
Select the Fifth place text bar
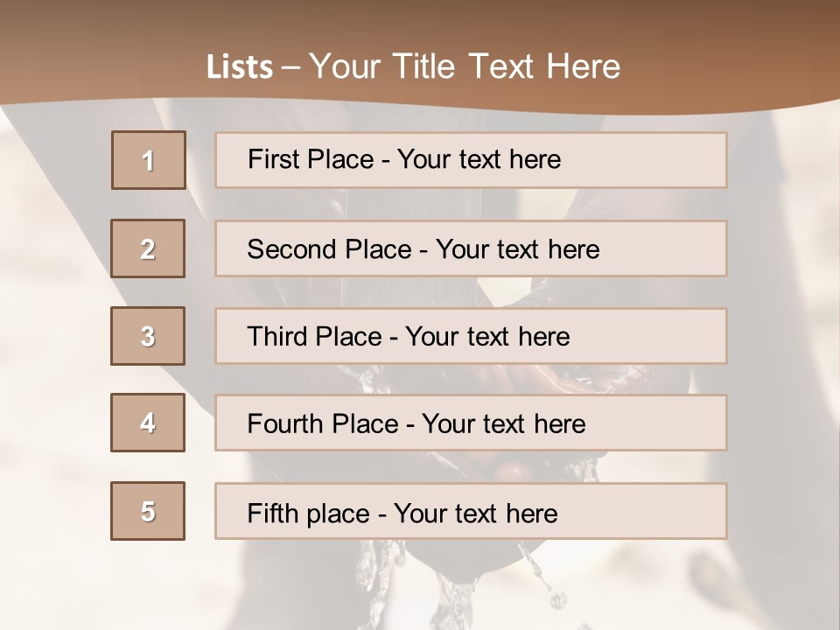pos(471,511)
